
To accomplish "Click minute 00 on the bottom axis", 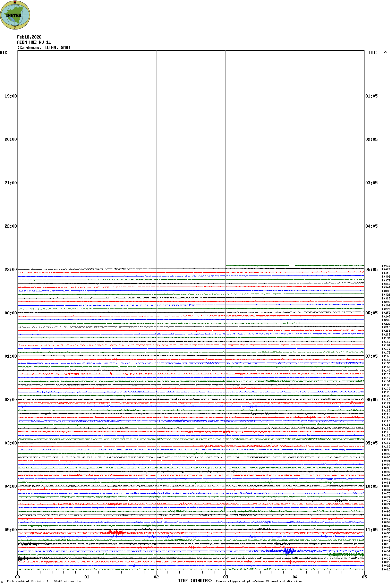I will click(17, 577).
